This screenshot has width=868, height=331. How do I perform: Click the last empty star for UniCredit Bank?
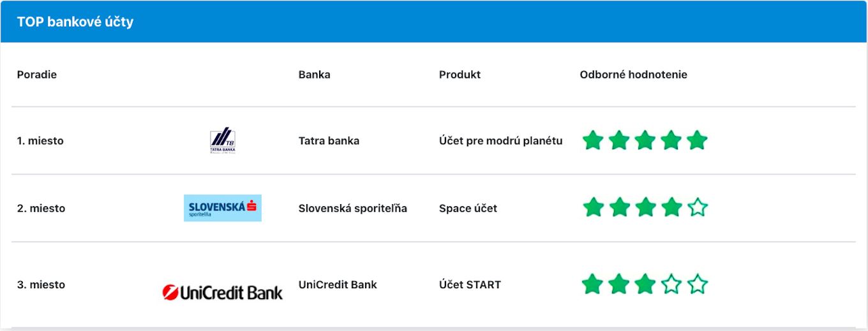click(698, 284)
